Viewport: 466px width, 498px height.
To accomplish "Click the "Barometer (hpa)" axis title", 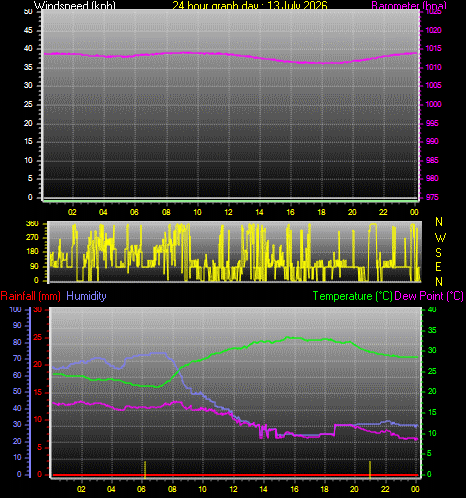I will (x=409, y=5).
